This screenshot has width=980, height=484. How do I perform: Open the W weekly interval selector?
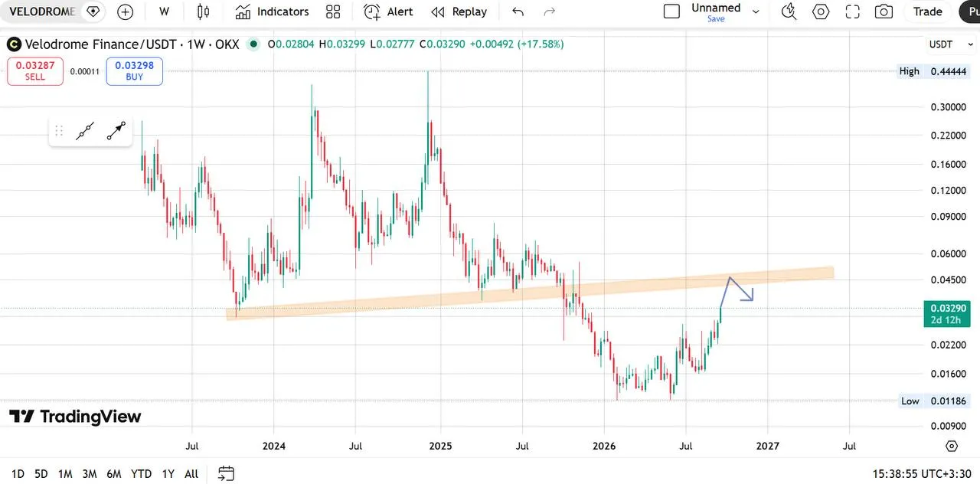click(x=165, y=11)
